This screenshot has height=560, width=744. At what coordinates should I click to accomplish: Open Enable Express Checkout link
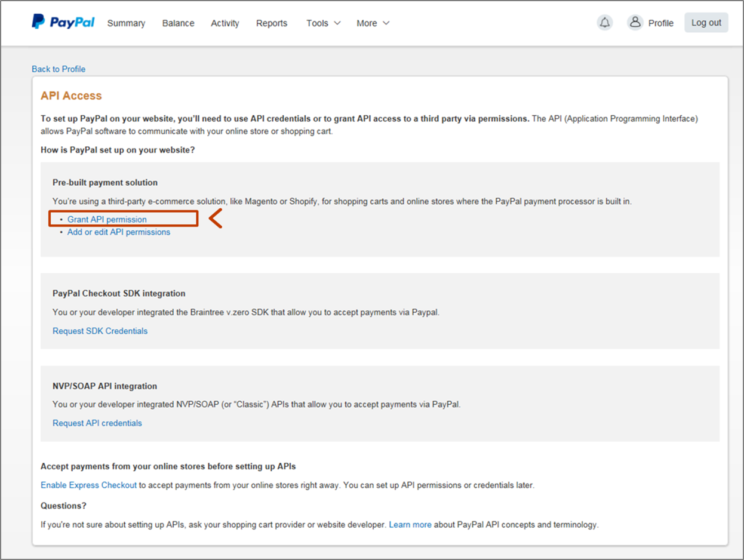pos(89,485)
